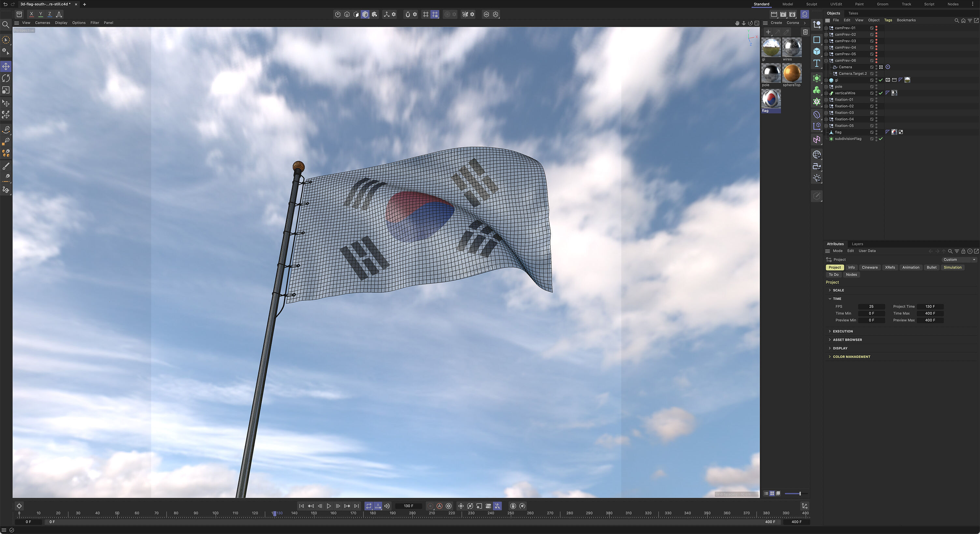
Task: Expand the fixation-03 object node
Action: [826, 113]
